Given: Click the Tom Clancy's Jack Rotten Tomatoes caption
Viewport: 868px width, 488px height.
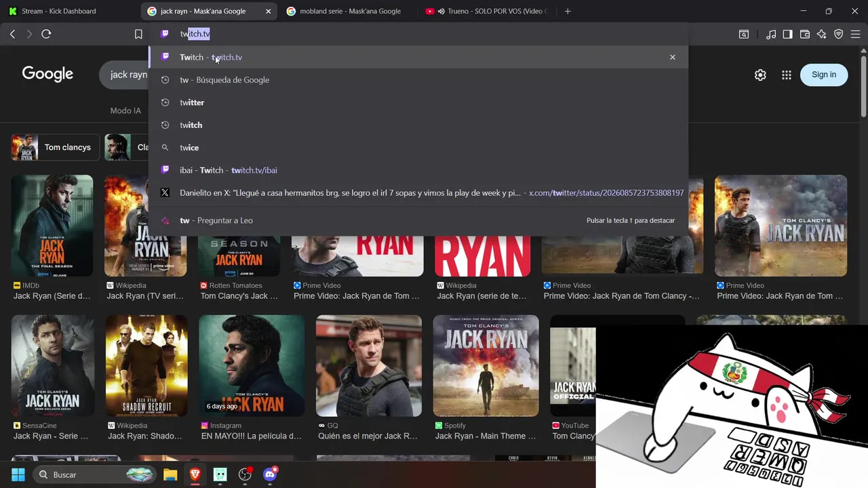Looking at the screenshot, I should coord(239,296).
